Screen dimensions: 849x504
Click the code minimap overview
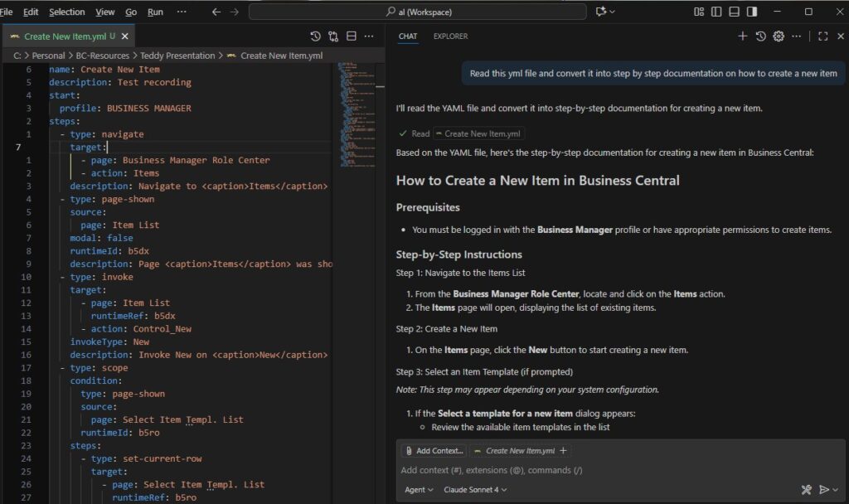[x=357, y=114]
